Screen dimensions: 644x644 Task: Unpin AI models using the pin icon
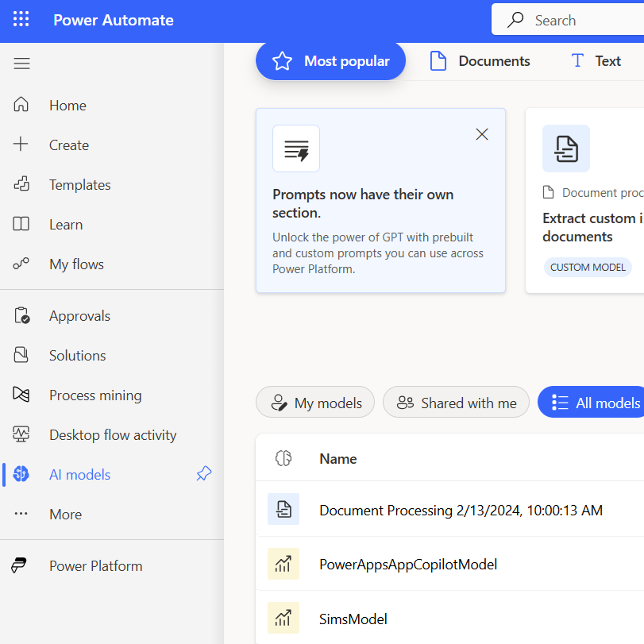tap(204, 473)
